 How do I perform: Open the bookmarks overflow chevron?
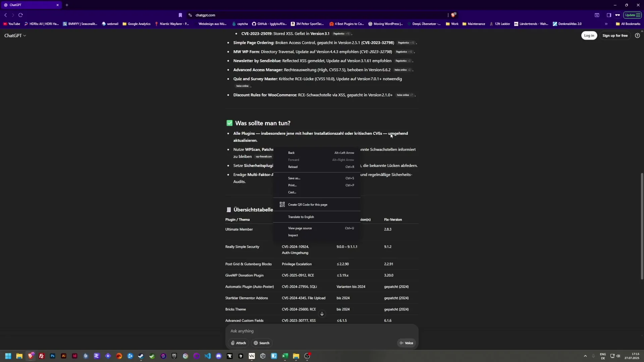click(606, 24)
